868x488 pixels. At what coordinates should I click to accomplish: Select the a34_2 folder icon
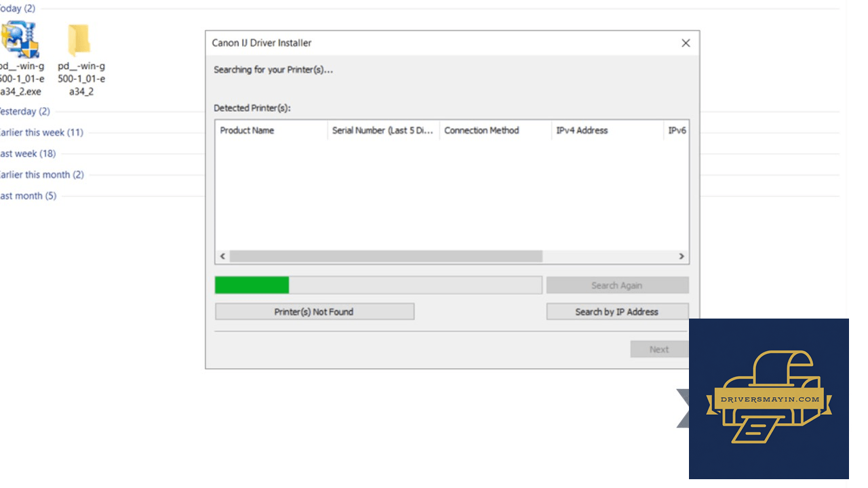[79, 39]
